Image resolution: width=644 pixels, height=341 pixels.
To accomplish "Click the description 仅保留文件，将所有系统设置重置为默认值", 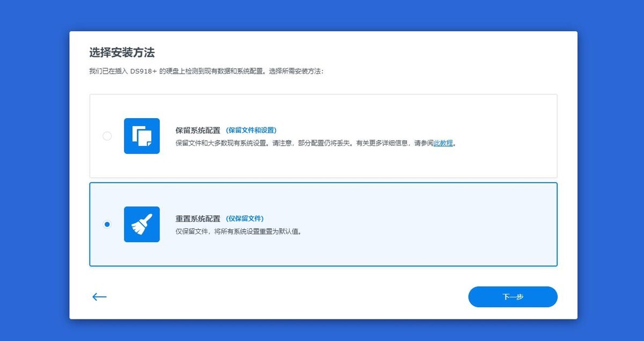I will pyautogui.click(x=238, y=231).
